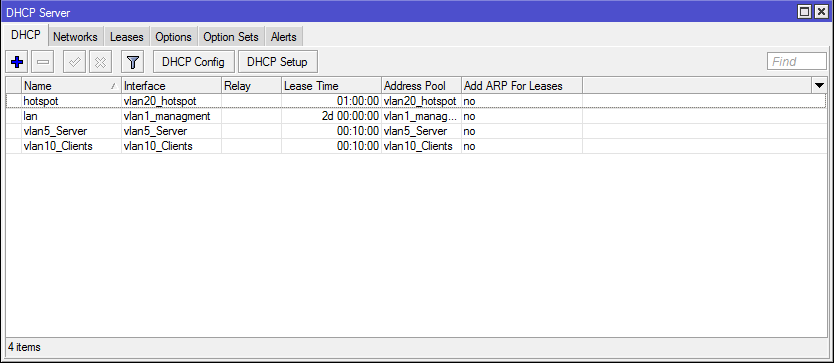Click the disable cross icon
The height and width of the screenshot is (363, 834).
point(100,62)
